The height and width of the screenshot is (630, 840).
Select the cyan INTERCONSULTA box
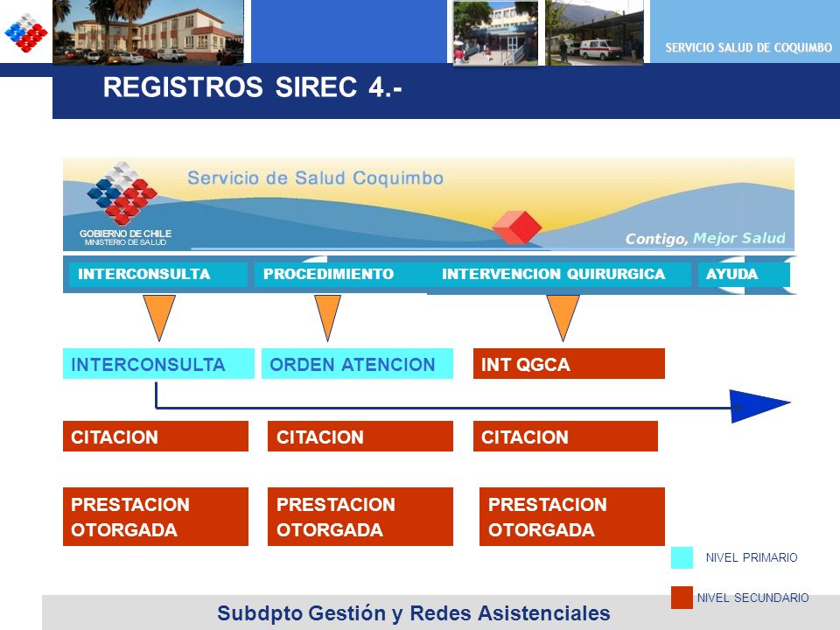click(x=158, y=364)
